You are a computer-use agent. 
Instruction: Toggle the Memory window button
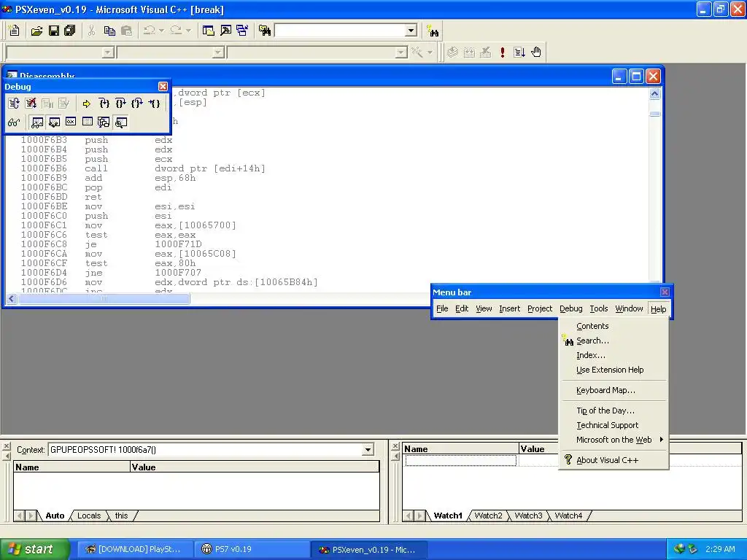click(88, 122)
